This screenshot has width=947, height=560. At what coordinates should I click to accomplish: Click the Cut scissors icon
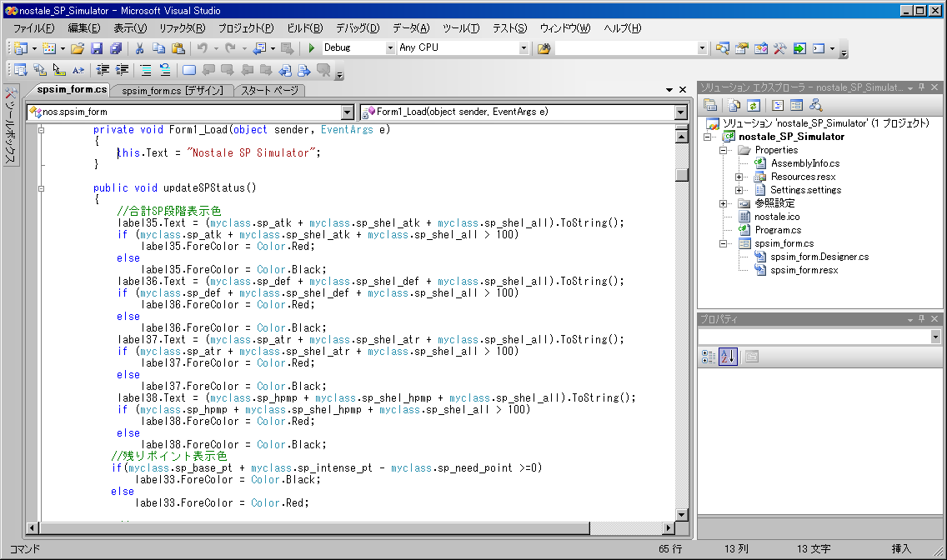140,48
